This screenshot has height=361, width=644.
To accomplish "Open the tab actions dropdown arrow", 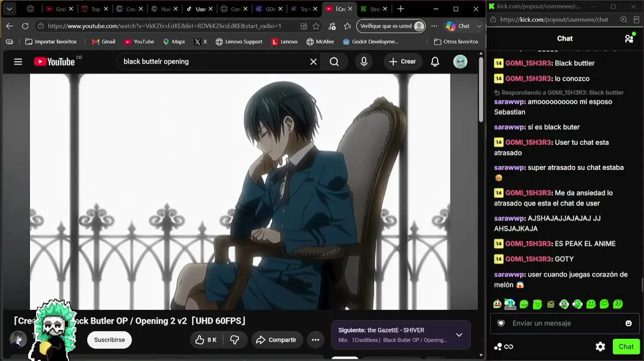I will coord(10,9).
